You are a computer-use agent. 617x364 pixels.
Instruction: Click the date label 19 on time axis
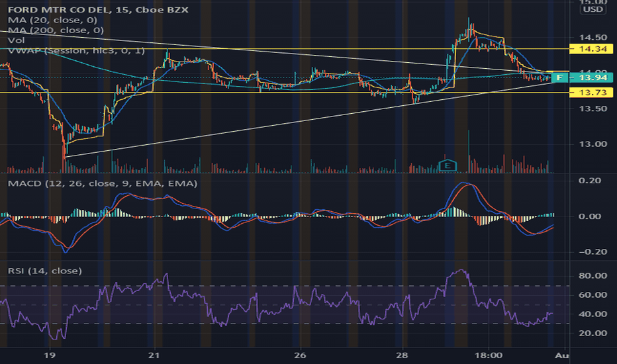tap(49, 355)
